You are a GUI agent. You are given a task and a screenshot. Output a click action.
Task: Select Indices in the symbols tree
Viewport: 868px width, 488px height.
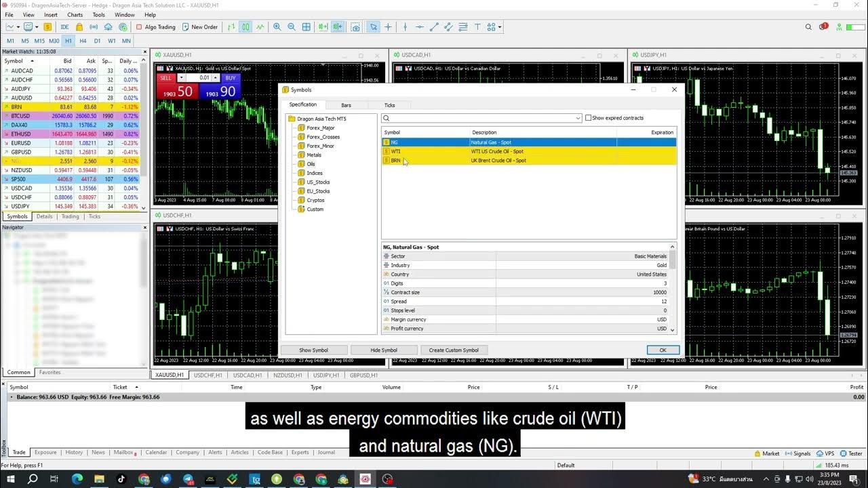(x=315, y=173)
